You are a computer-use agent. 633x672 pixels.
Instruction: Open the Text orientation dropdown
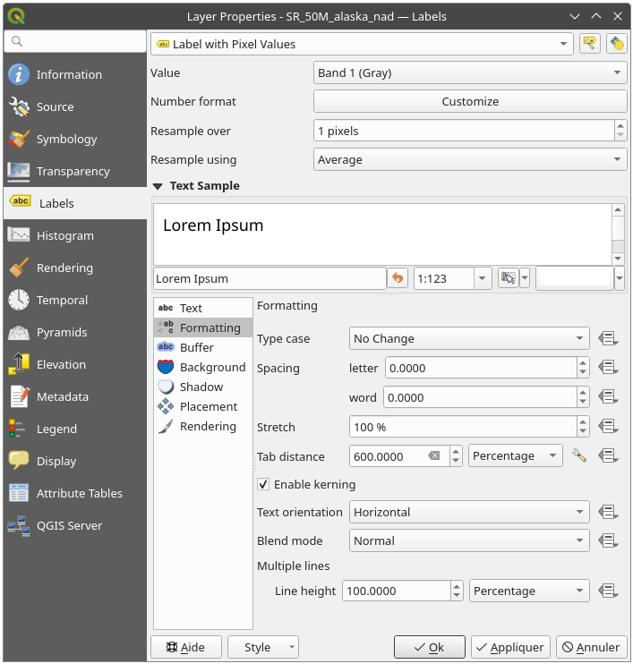click(468, 513)
